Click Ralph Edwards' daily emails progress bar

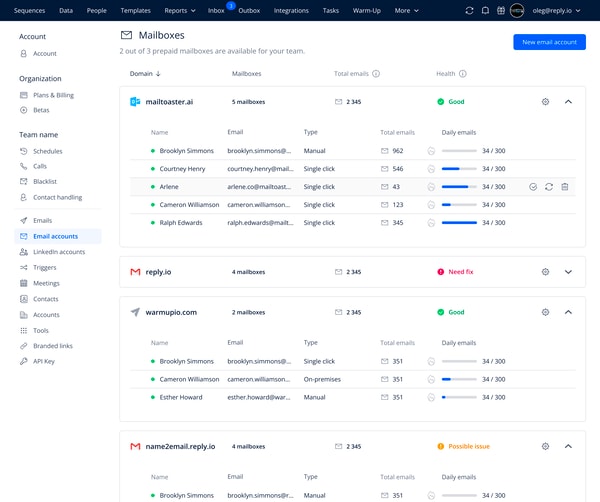(459, 223)
